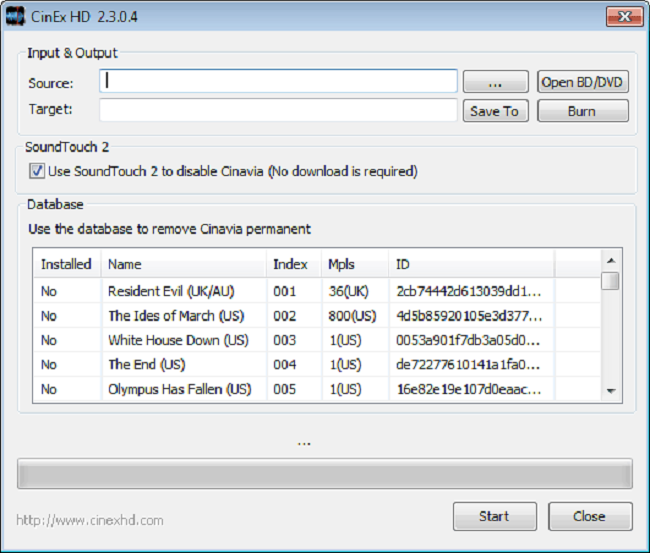The width and height of the screenshot is (650, 553).
Task: Click index cell 001
Action: click(x=285, y=291)
